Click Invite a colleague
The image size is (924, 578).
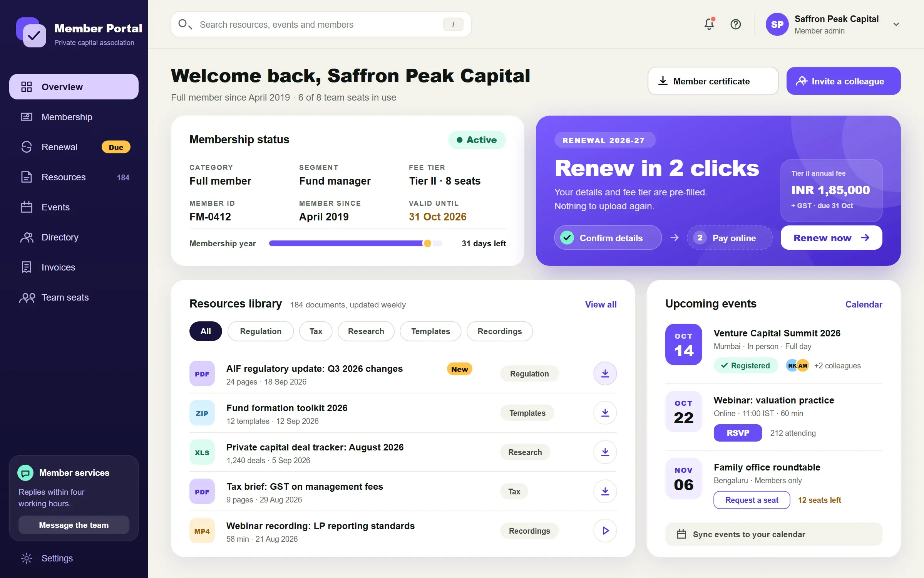click(844, 81)
